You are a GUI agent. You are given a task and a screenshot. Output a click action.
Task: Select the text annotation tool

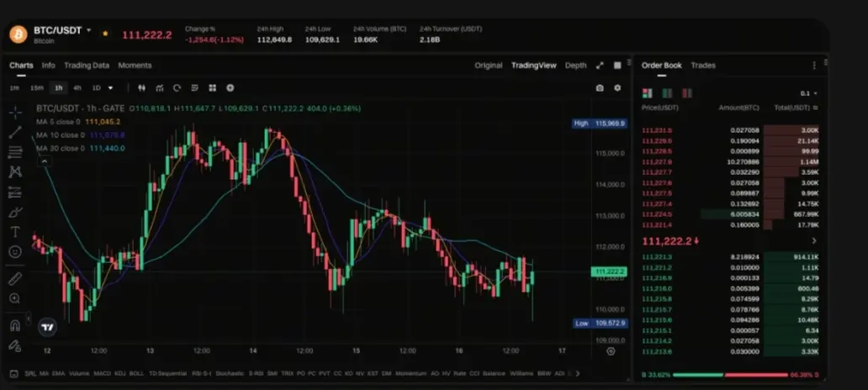tap(15, 232)
